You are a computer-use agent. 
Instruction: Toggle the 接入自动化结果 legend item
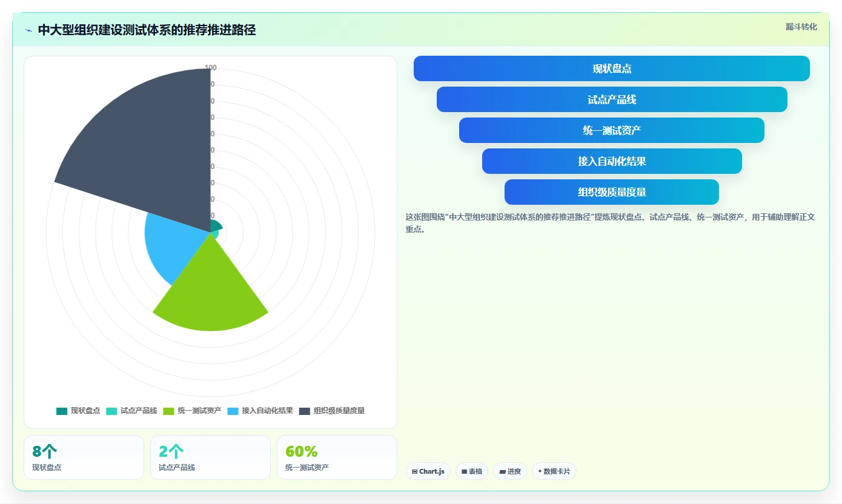[260, 411]
